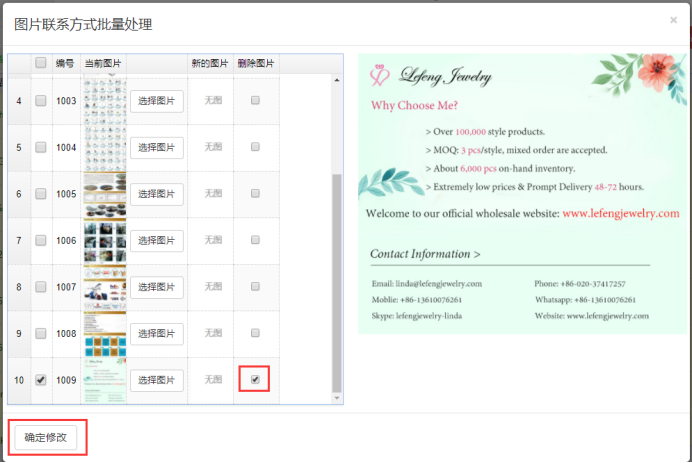Open the current image thumbnail for 1008
This screenshot has height=463, width=692.
(105, 334)
